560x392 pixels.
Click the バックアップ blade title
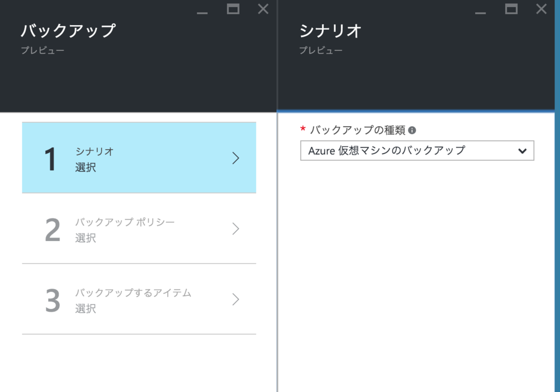pyautogui.click(x=68, y=31)
